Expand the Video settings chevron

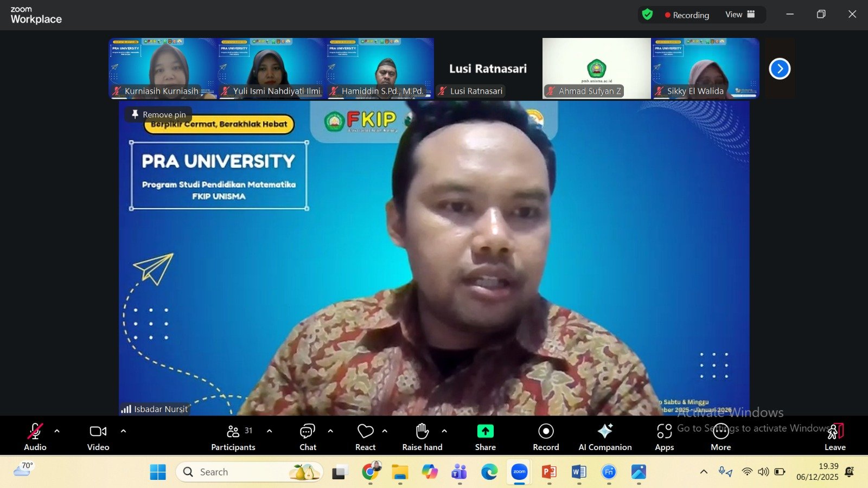[x=123, y=431]
